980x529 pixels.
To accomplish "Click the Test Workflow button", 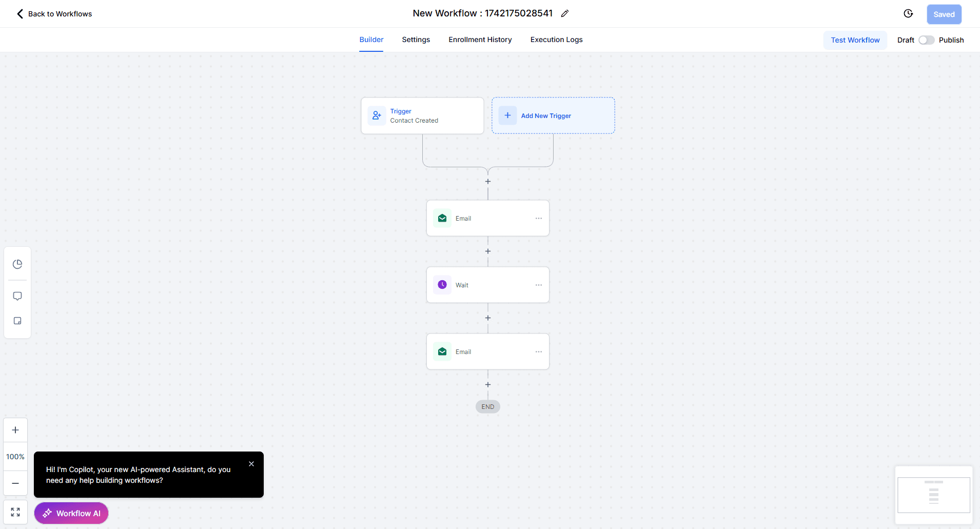I will 855,40.
